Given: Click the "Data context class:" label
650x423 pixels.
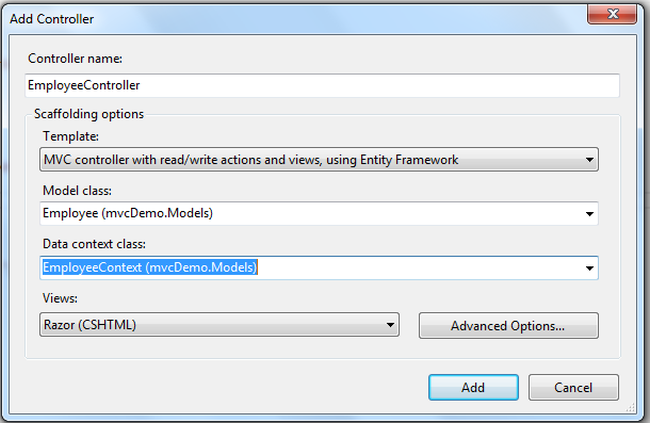Looking at the screenshot, I should point(92,244).
